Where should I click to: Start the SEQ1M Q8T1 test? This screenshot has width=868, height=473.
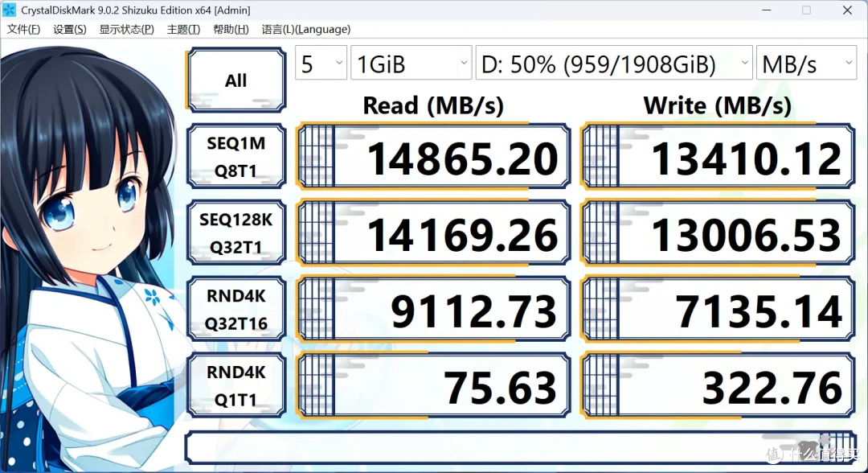236,157
